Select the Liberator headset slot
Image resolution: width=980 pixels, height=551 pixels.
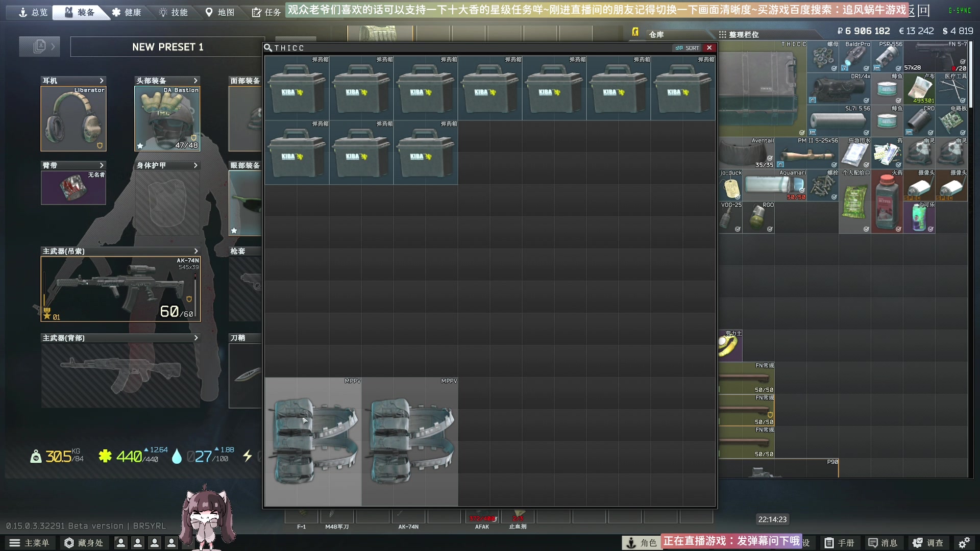[x=73, y=118]
